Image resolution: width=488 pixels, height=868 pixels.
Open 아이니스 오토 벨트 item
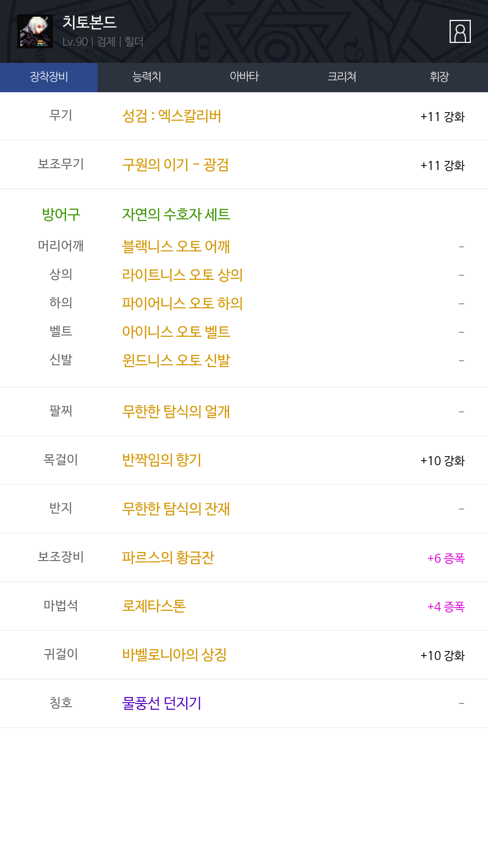point(176,332)
